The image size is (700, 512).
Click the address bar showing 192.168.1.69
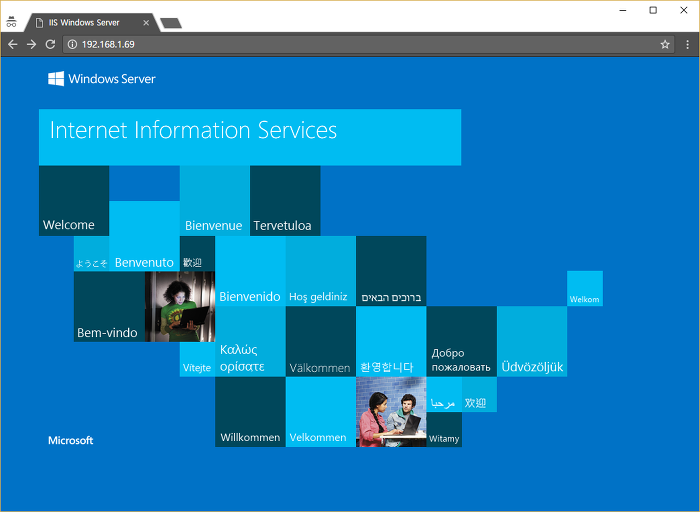(x=370, y=44)
